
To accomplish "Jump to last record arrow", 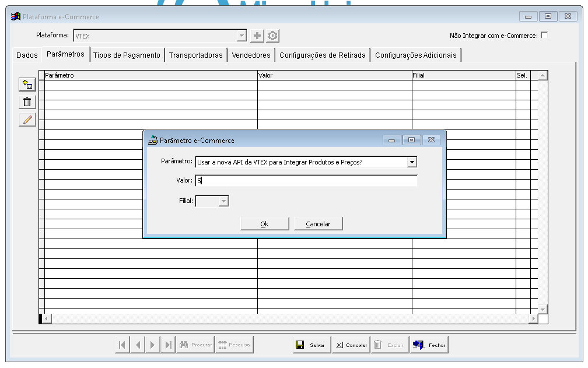I will coord(168,345).
